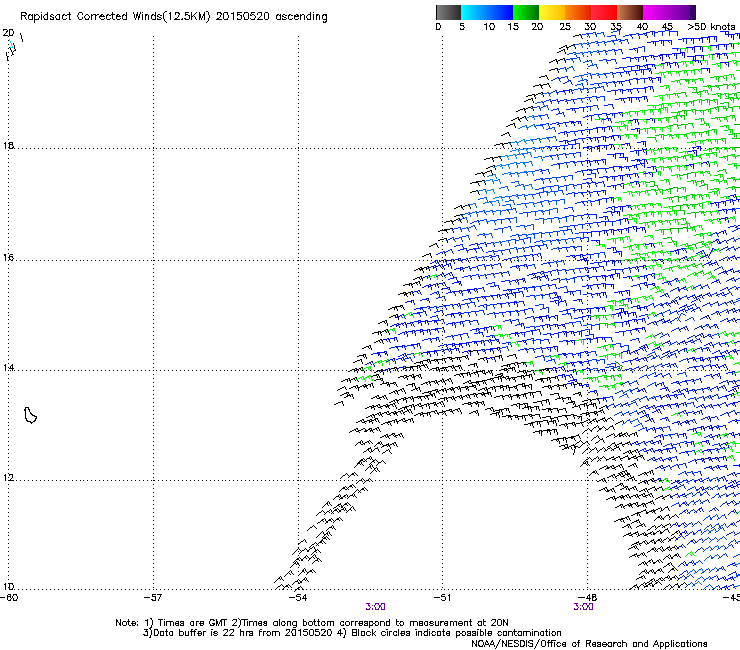Screen dimensions: 740x650
Task: Click the cyan 5-10 knots legend segment
Action: pyautogui.click(x=474, y=12)
